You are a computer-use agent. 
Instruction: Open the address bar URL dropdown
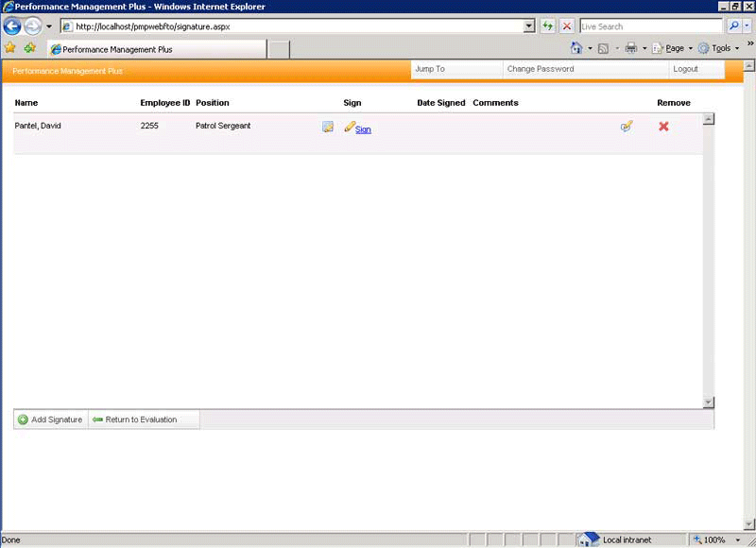[x=529, y=26]
